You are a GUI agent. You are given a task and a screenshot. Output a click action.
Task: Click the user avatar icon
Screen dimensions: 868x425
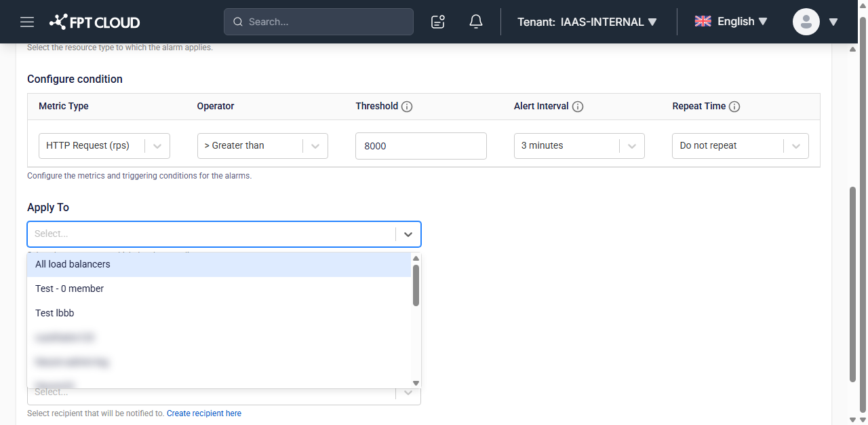click(806, 22)
